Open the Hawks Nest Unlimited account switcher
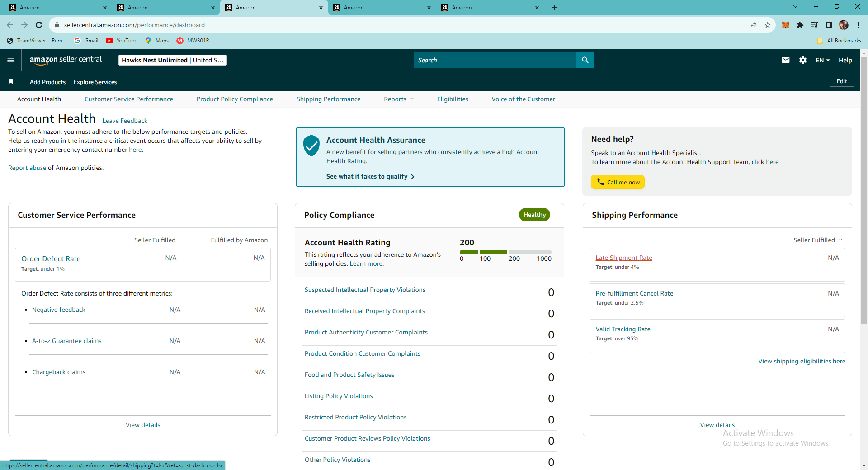This screenshot has height=470, width=868. (173, 60)
